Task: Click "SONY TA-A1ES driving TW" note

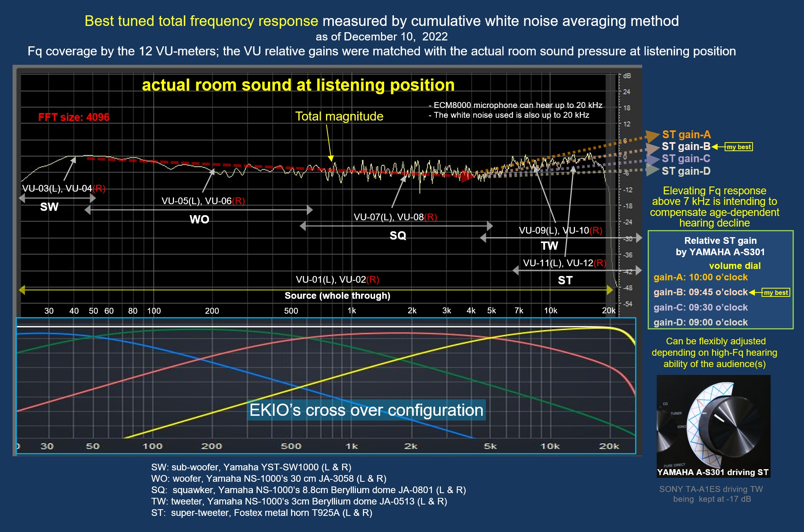Action: tap(711, 494)
